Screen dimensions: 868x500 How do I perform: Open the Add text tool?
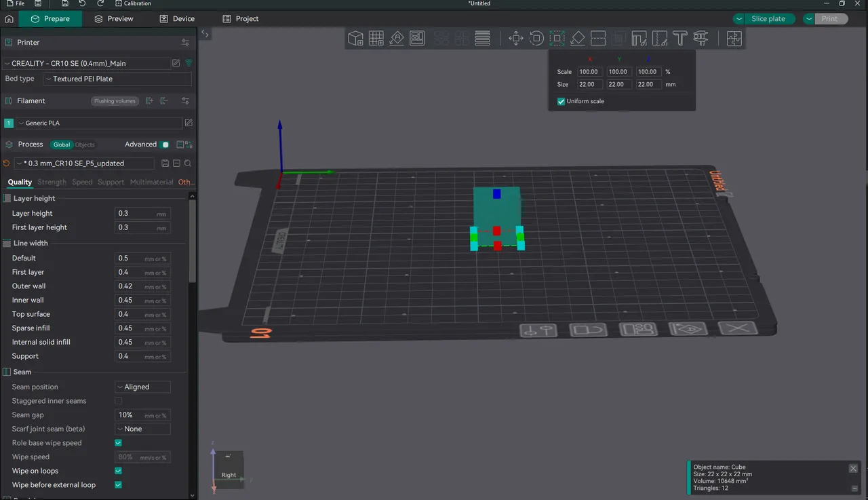click(x=679, y=38)
